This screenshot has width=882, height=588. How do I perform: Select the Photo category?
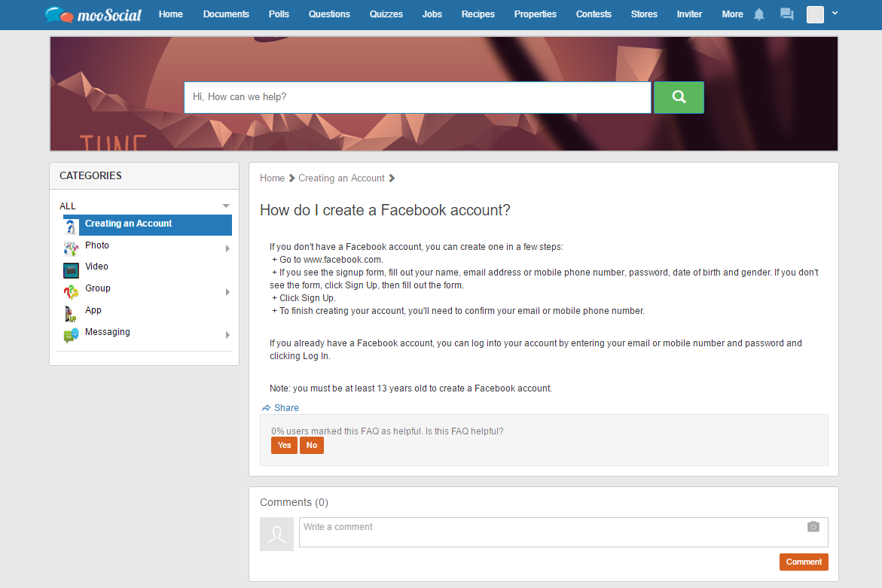(x=96, y=245)
